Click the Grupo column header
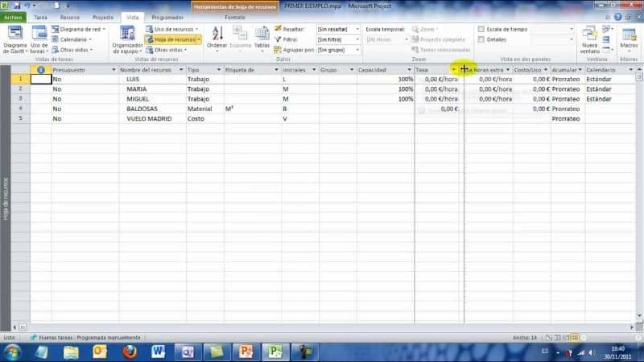Image resolution: width=644 pixels, height=362 pixels. tap(337, 70)
